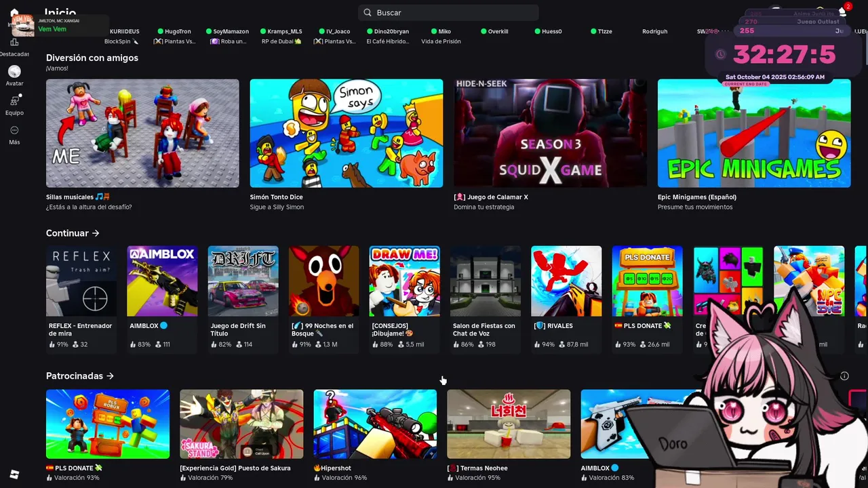The image size is (868, 488).
Task: Open the Equipo sidebar icon
Action: pos(14,100)
